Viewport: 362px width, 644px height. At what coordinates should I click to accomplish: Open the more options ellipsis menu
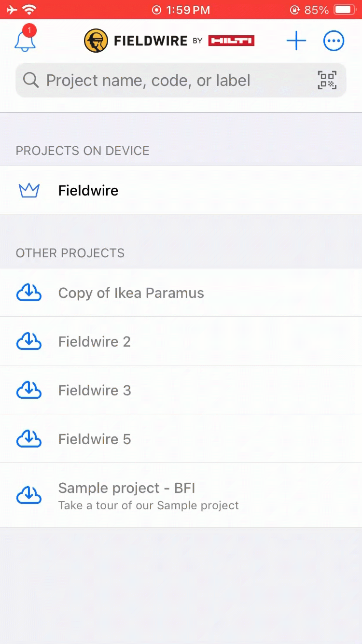pos(334,41)
